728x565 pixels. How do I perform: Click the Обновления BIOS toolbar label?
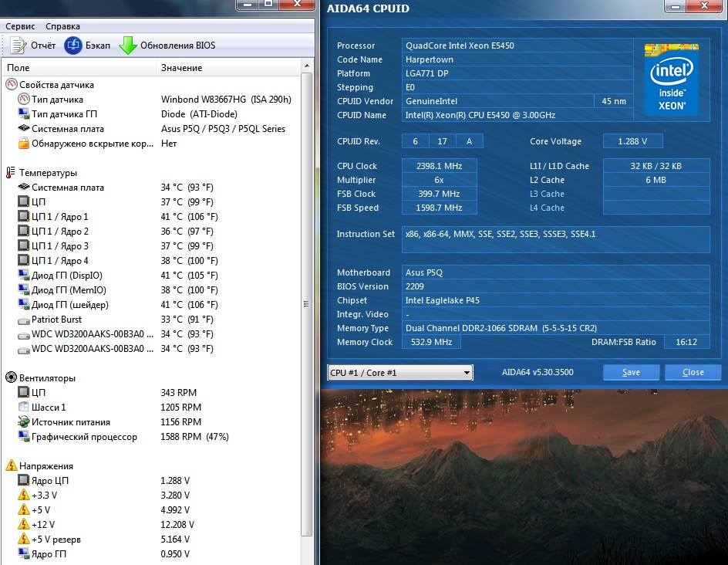click(178, 46)
